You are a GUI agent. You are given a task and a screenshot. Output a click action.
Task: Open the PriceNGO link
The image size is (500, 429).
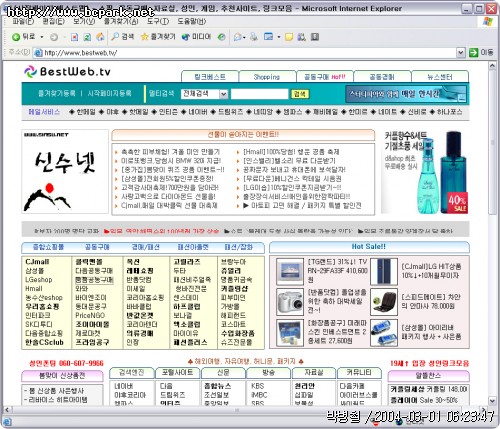click(x=90, y=315)
